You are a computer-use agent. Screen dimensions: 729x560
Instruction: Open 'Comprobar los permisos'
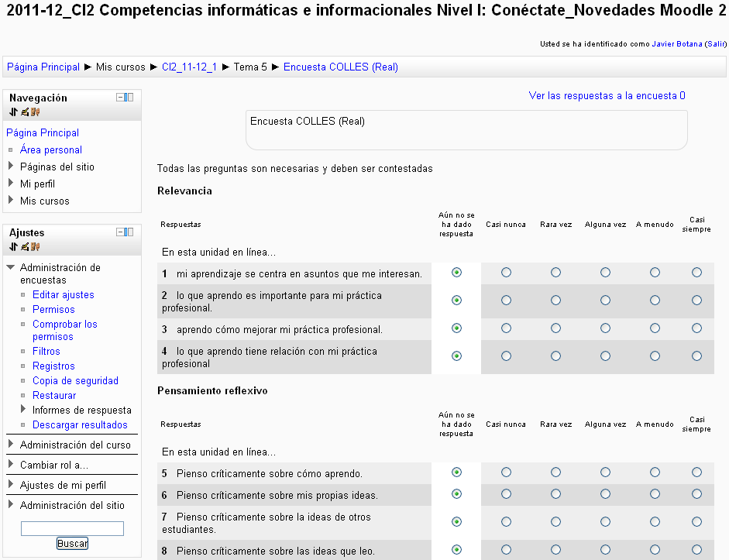pos(64,331)
